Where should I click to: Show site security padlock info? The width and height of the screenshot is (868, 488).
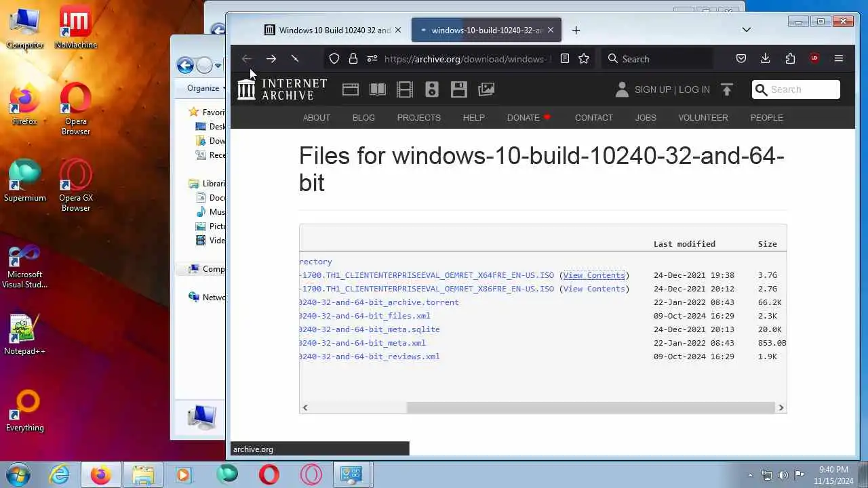(353, 59)
